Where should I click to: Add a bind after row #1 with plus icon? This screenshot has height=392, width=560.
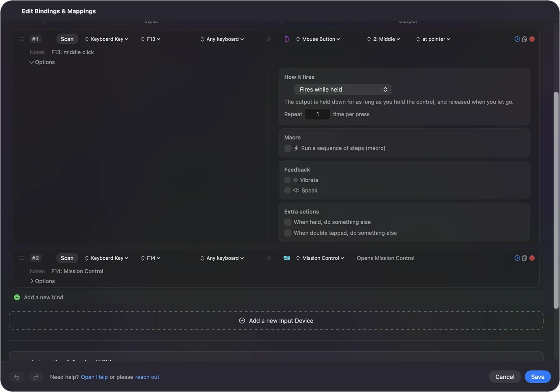tap(517, 39)
